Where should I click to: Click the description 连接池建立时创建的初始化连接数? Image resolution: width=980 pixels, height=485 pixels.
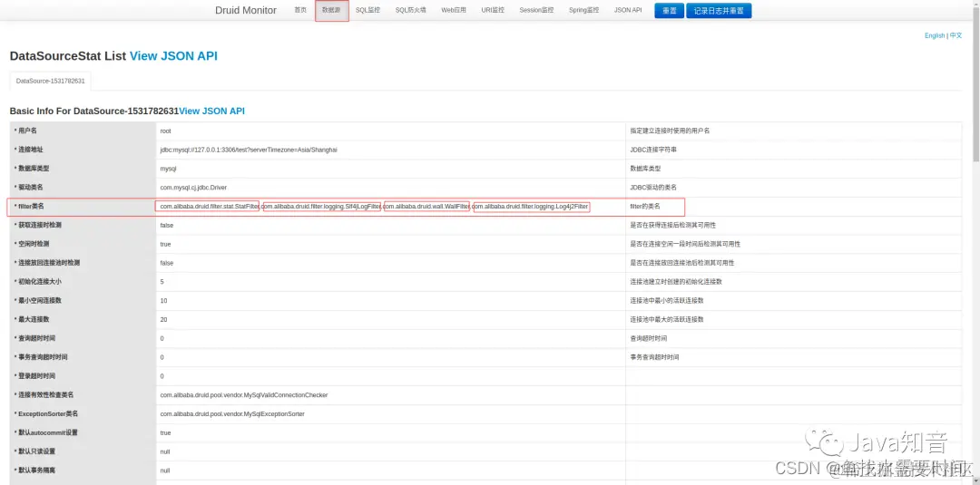(x=676, y=282)
